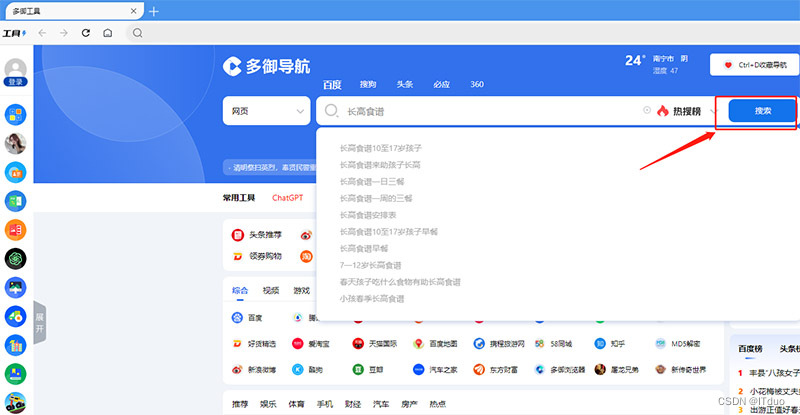Click the 24° weather widget

pyautogui.click(x=657, y=64)
